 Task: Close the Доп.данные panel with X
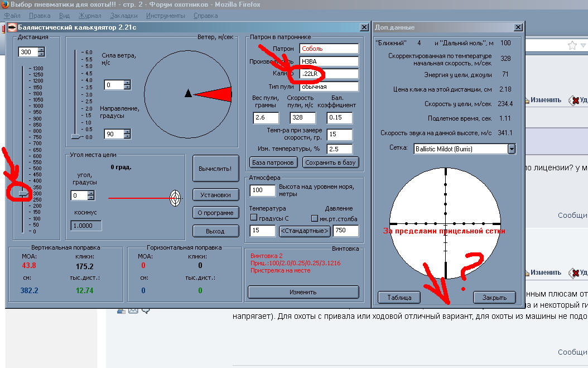pyautogui.click(x=516, y=27)
